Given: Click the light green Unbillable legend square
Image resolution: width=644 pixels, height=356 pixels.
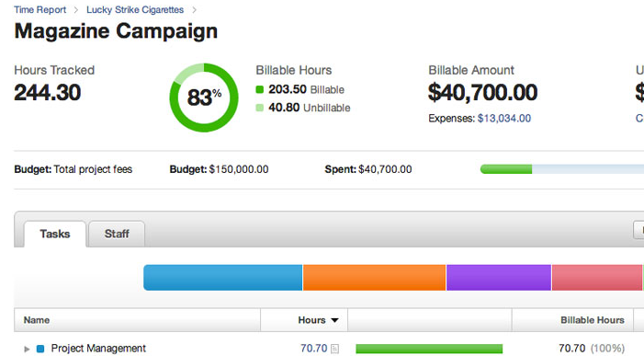Looking at the screenshot, I should tap(260, 108).
